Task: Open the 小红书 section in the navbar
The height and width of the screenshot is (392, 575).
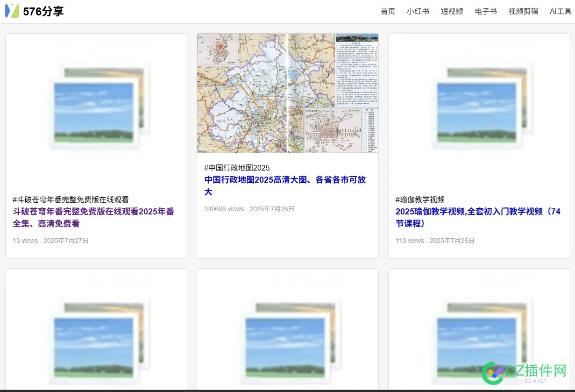Action: [x=418, y=11]
